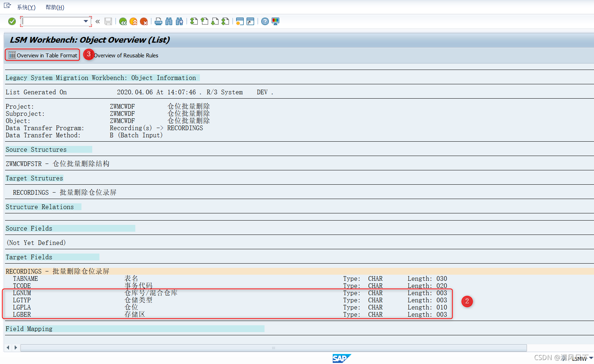Cancel with the red X icon

(x=144, y=22)
